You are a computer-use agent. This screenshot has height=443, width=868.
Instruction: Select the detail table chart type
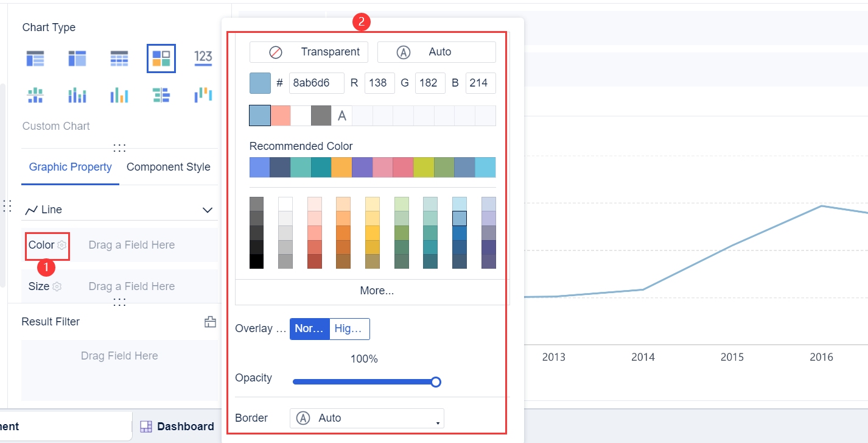35,58
